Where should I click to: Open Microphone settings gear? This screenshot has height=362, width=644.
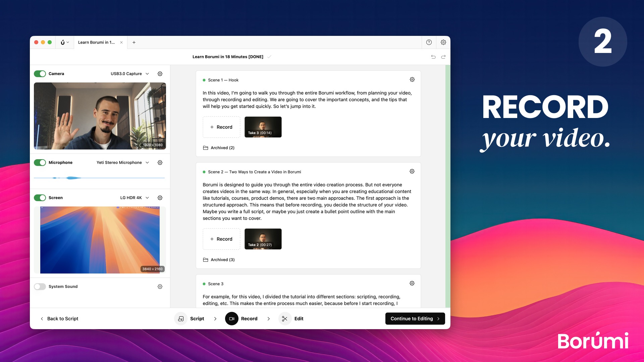(x=160, y=163)
